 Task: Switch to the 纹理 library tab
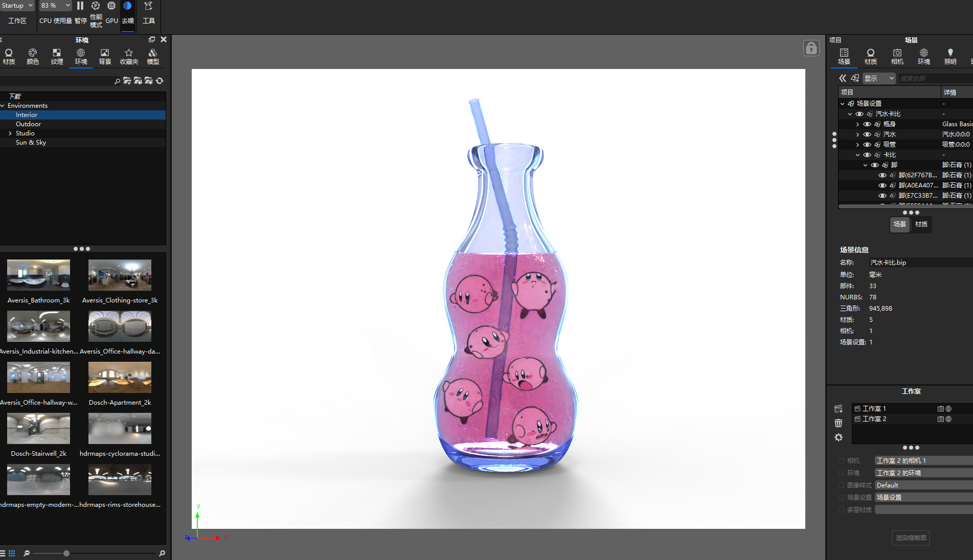(57, 56)
